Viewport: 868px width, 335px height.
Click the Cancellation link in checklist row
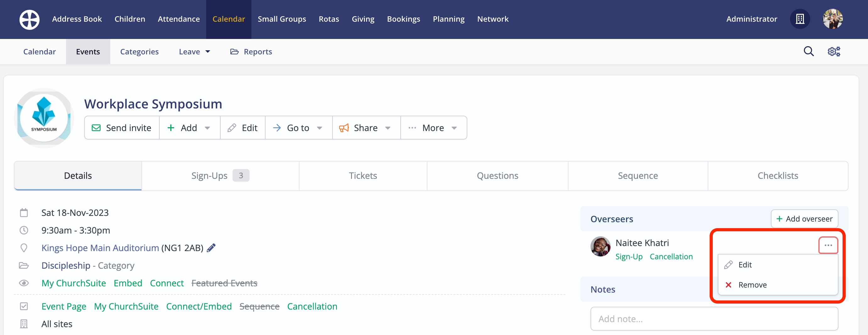tap(312, 306)
